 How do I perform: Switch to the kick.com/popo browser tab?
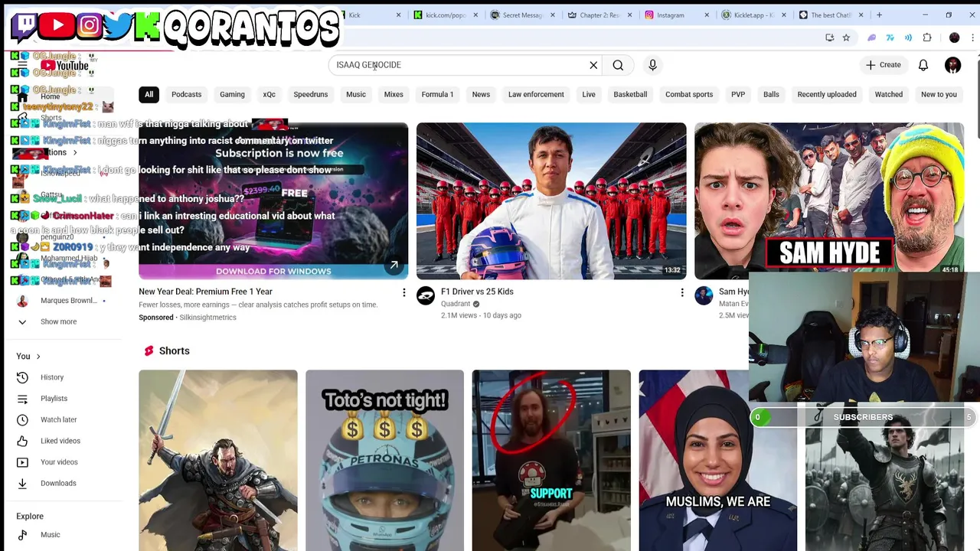tap(444, 15)
